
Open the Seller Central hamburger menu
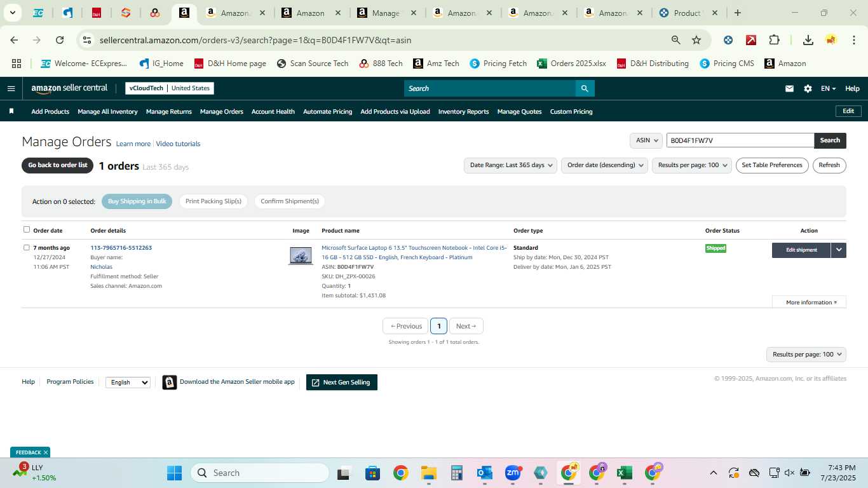point(11,88)
